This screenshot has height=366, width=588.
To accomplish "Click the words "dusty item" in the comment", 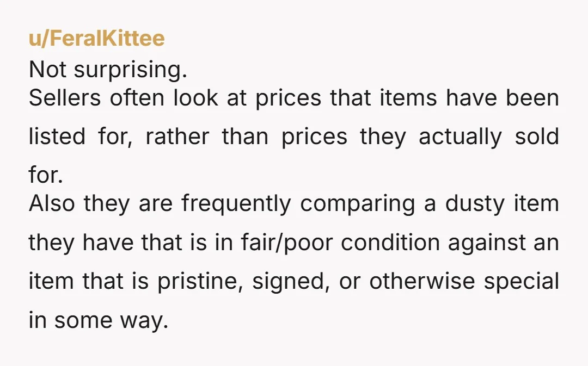I will [502, 204].
